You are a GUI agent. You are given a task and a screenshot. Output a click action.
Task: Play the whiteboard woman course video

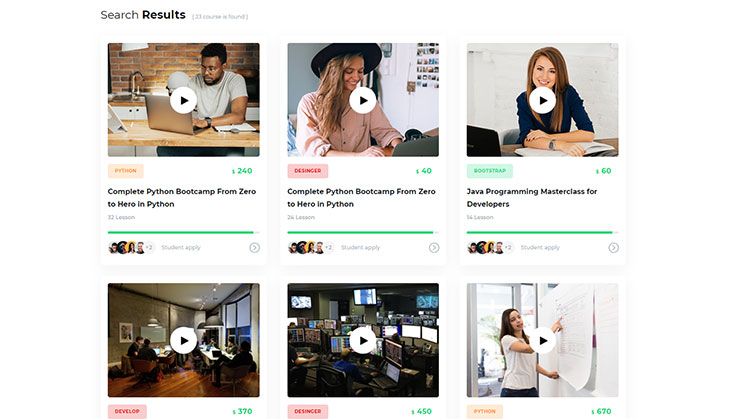pos(542,340)
